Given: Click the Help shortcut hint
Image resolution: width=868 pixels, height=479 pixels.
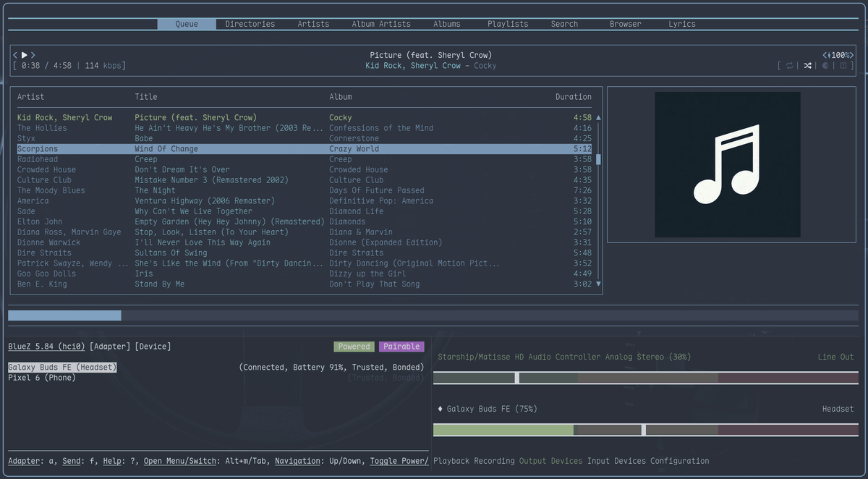Looking at the screenshot, I should pos(119,461).
